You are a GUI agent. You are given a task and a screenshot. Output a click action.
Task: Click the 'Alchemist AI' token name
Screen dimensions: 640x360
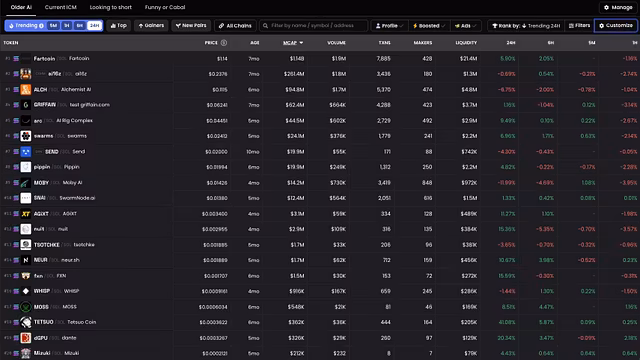click(x=76, y=90)
